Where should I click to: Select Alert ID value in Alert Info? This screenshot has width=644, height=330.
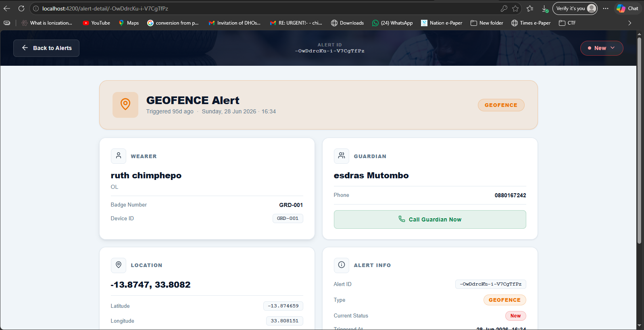[491, 284]
